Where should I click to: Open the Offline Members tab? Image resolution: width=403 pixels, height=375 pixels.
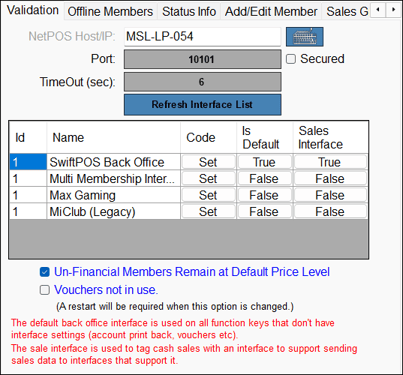[x=110, y=12]
